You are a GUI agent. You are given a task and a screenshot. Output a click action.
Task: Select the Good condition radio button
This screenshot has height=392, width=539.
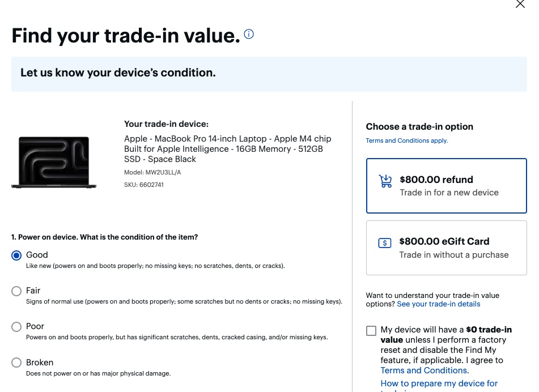tap(16, 255)
